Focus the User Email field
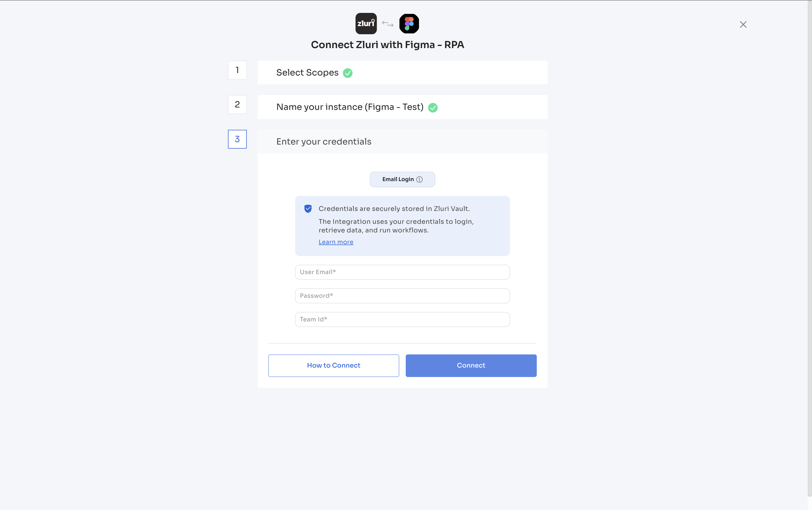Screen dimensions: 812x510 point(402,272)
